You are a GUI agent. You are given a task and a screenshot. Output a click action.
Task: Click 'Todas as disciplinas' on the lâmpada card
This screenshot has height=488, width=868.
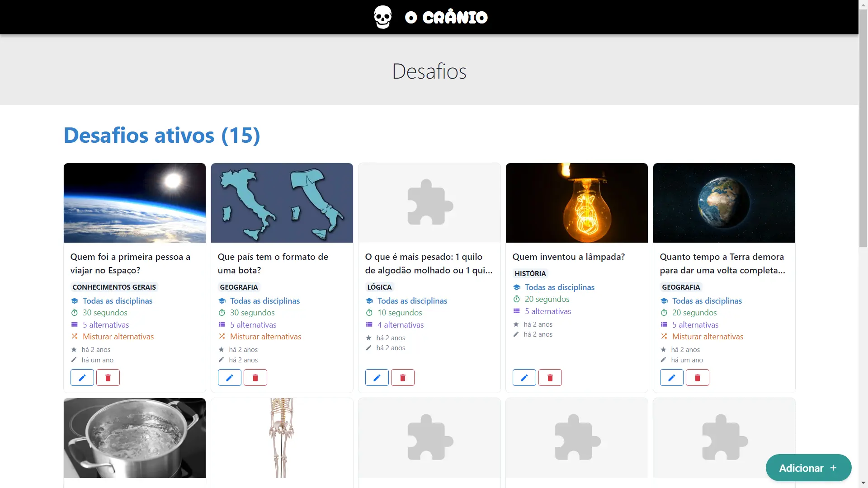coord(560,287)
